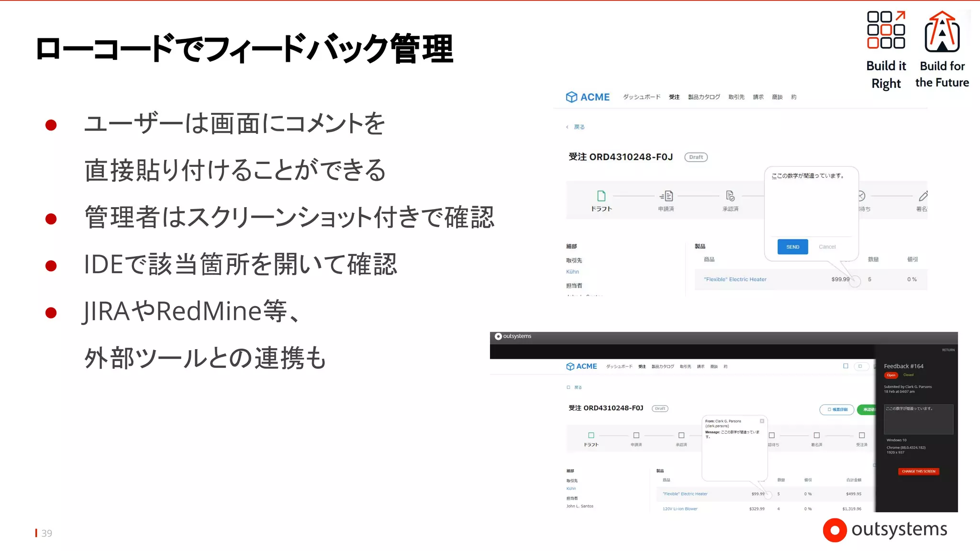
Task: Click the 戻る back link in lower screenshot
Action: [x=578, y=387]
